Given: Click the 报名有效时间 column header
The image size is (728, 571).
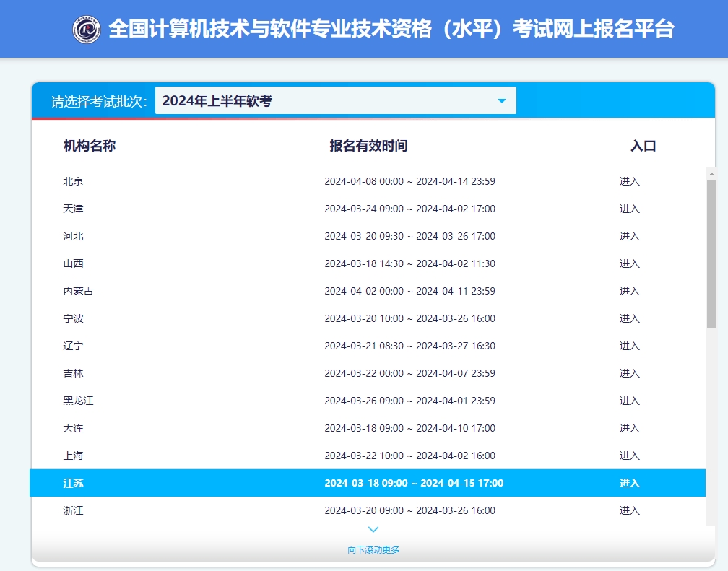Looking at the screenshot, I should click(x=368, y=146).
